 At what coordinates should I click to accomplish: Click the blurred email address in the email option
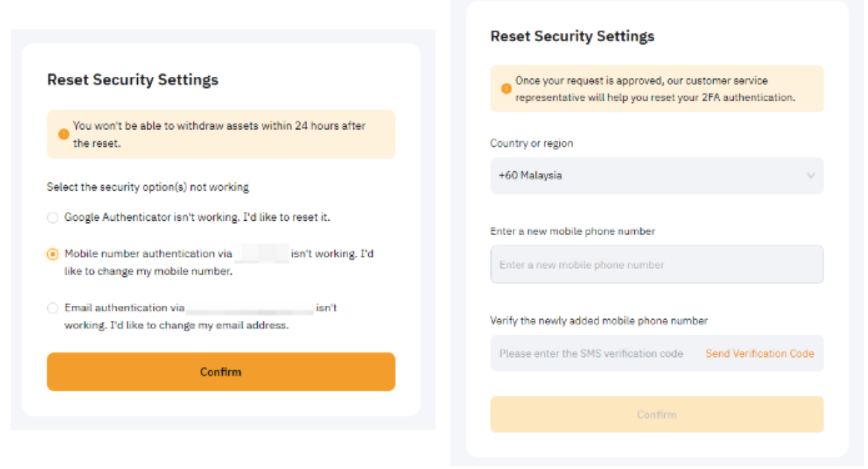point(250,309)
